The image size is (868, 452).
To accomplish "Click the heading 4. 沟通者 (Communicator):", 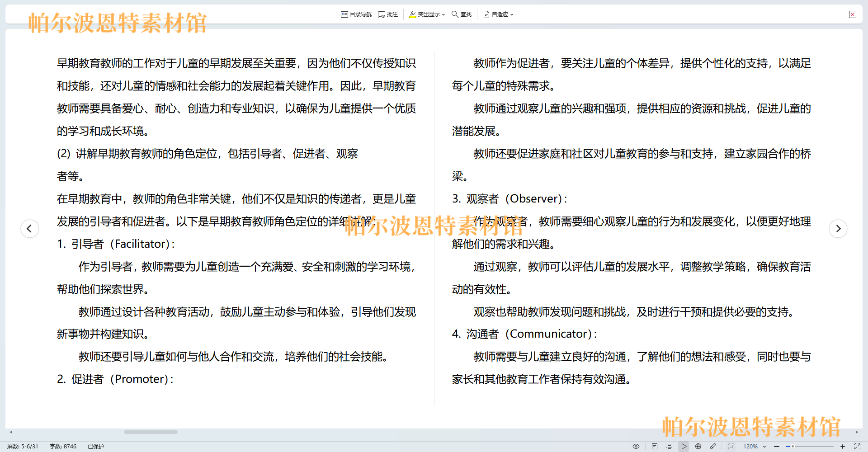I will pos(524,334).
